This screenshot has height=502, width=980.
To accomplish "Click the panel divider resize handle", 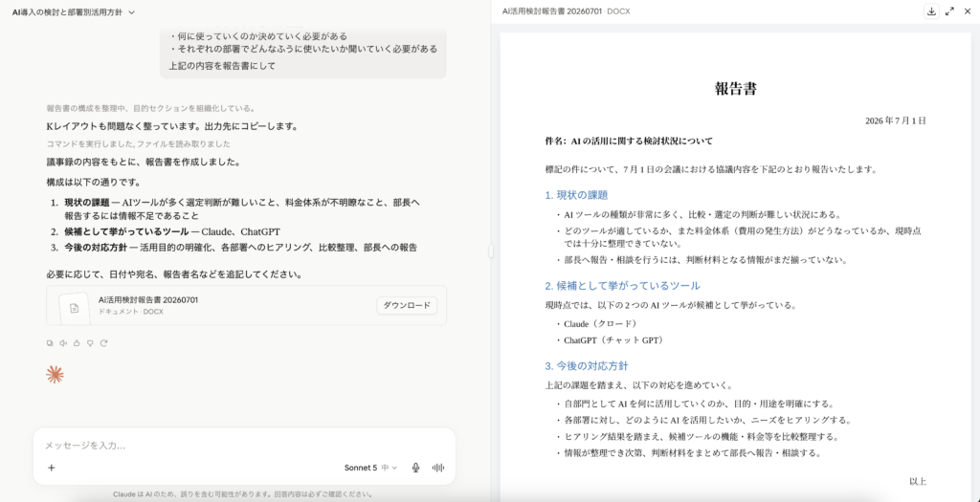I will click(491, 251).
